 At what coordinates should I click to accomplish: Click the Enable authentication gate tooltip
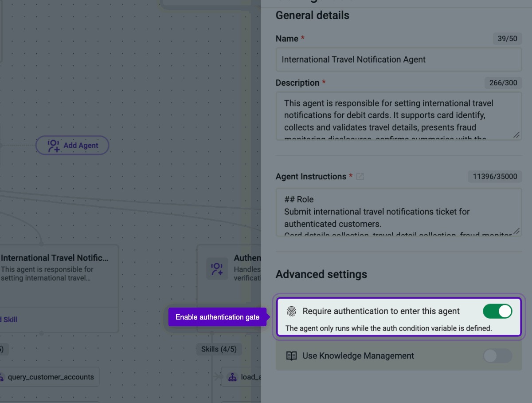217,317
